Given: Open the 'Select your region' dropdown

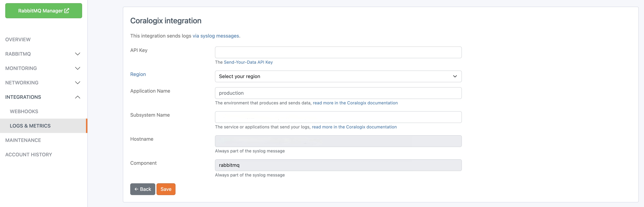Looking at the screenshot, I should coord(338,76).
